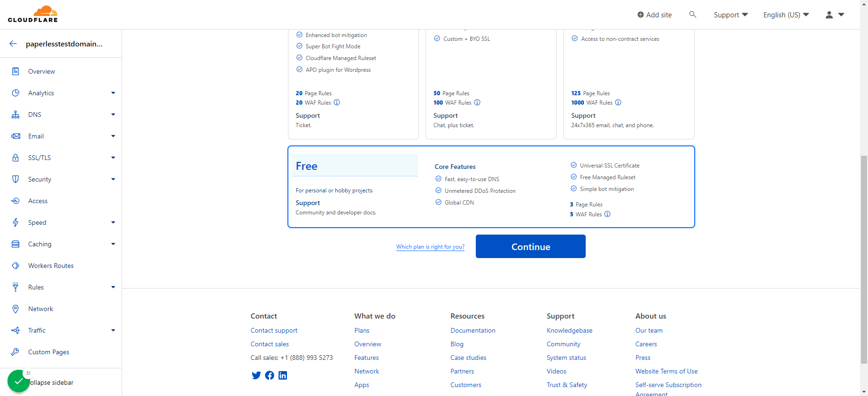The height and width of the screenshot is (396, 868).
Task: Open the Documentation footer link
Action: click(x=473, y=330)
